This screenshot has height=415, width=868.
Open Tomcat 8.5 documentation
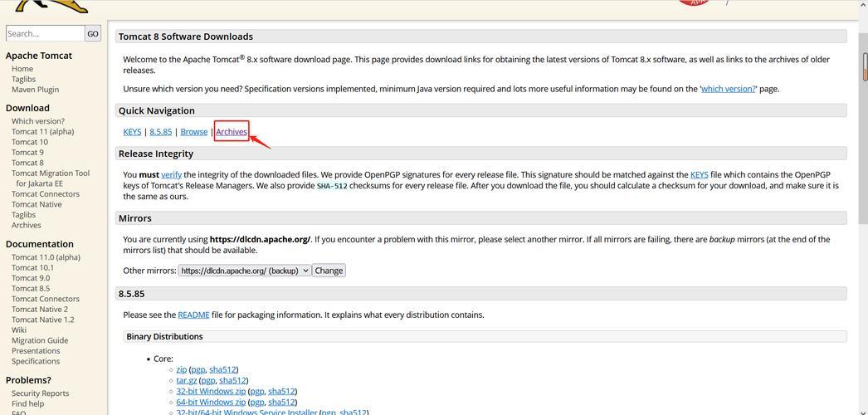click(31, 288)
